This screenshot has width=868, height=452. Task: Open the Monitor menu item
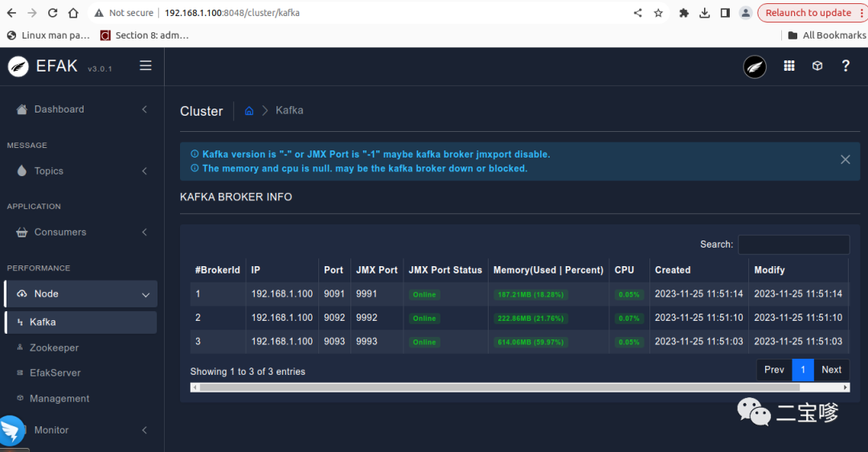51,429
